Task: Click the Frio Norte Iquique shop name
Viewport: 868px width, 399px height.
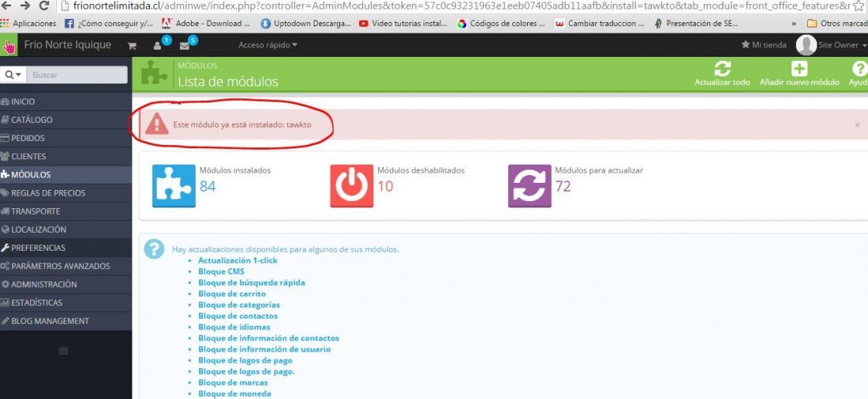Action: pos(68,45)
